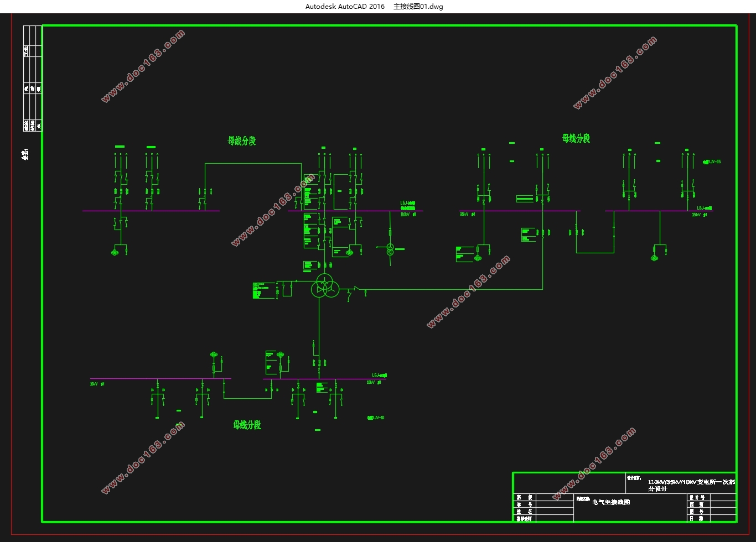The width and height of the screenshot is (756, 542).
Task: Click the YJV-35 cable label
Action: tap(712, 162)
